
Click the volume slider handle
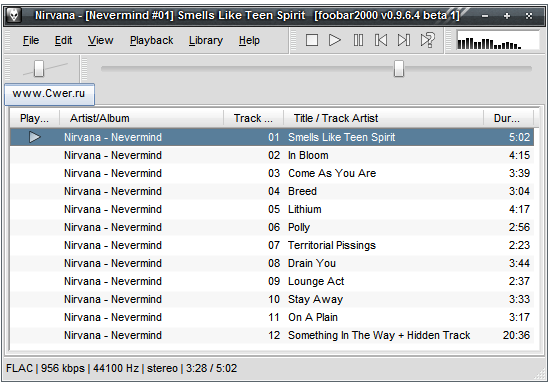39,68
